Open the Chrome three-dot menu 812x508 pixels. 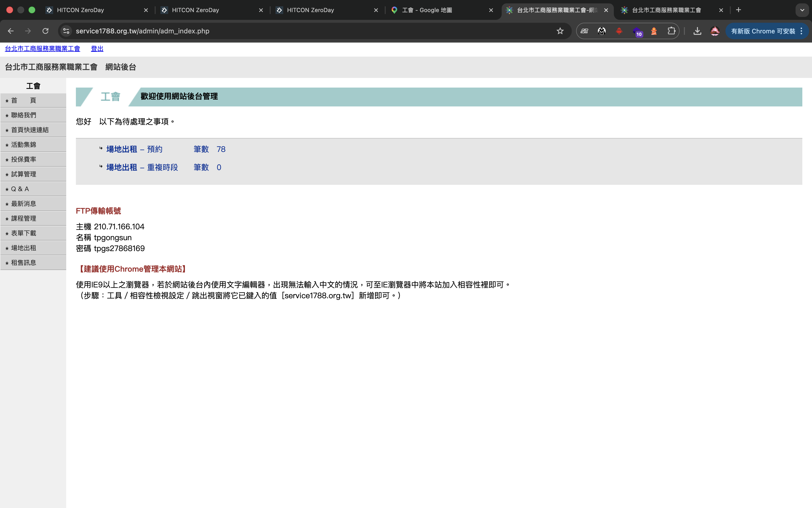[x=802, y=31]
